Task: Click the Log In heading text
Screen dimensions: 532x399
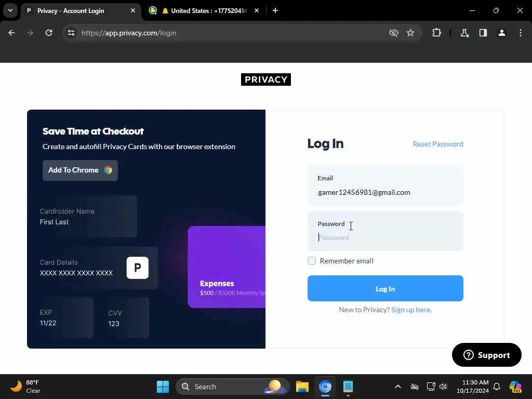Action: tap(325, 144)
